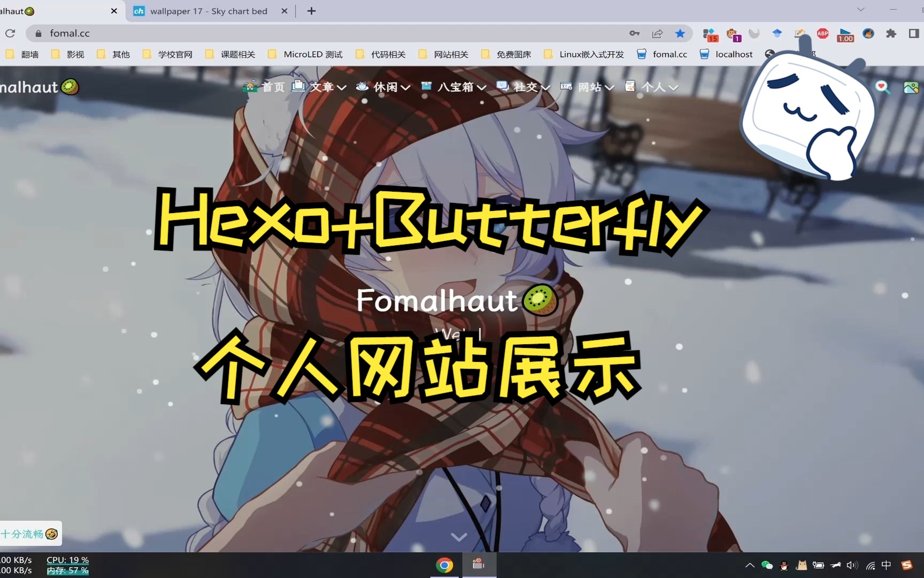Open the Linux嵌入式开发 bookmark folder

[x=584, y=54]
